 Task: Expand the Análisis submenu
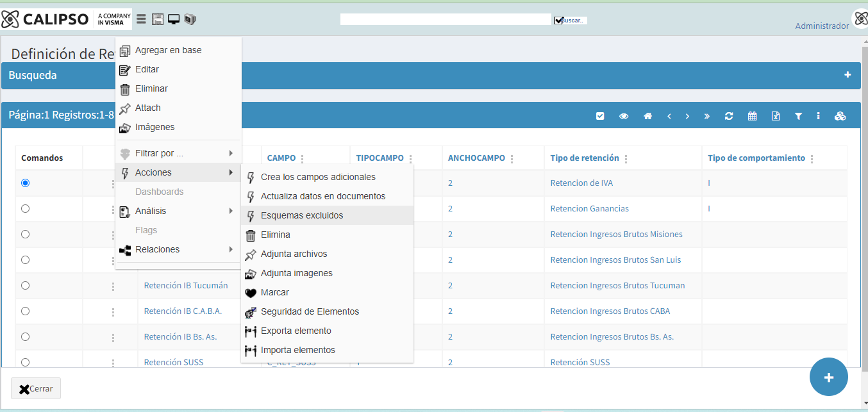pyautogui.click(x=178, y=211)
